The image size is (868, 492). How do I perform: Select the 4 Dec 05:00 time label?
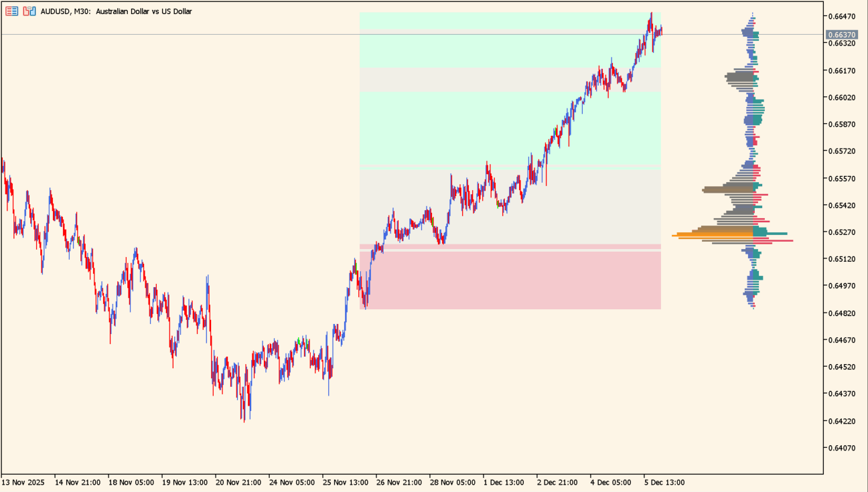(x=611, y=482)
